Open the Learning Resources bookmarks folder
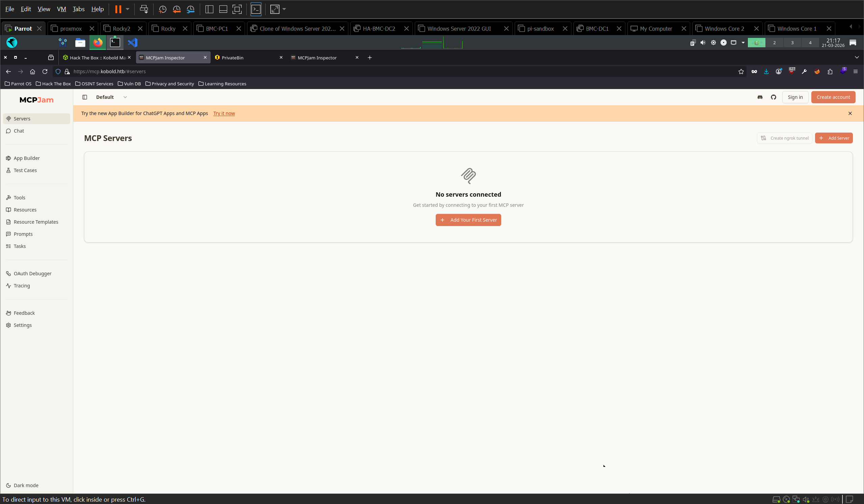This screenshot has height=504, width=864. point(222,84)
